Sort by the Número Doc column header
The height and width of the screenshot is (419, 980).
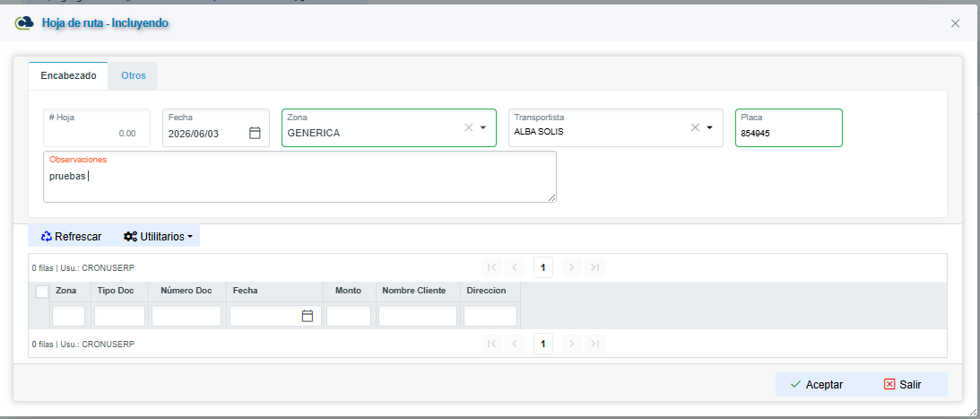(186, 291)
